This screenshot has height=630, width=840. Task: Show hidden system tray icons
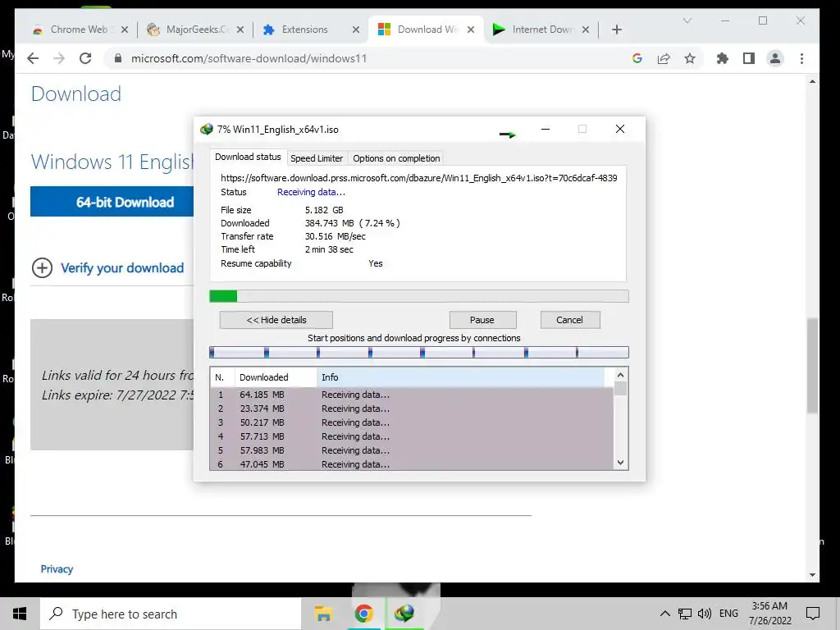[x=664, y=614]
